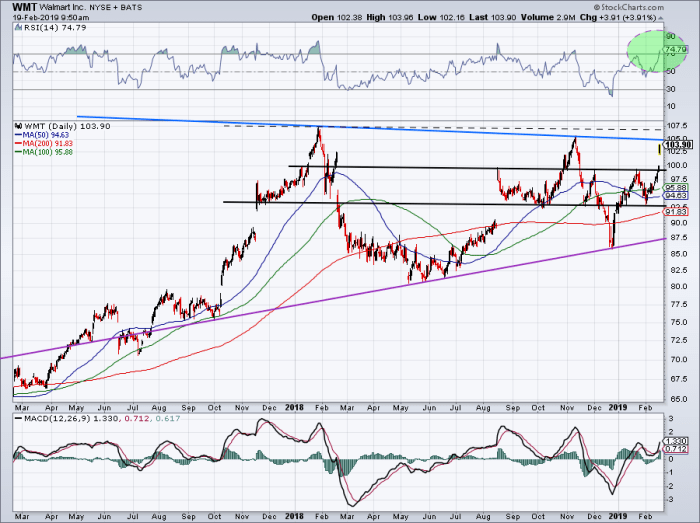Select the 74.79 RSI value tag on right axis
This screenshot has width=700, height=523.
tap(675, 50)
